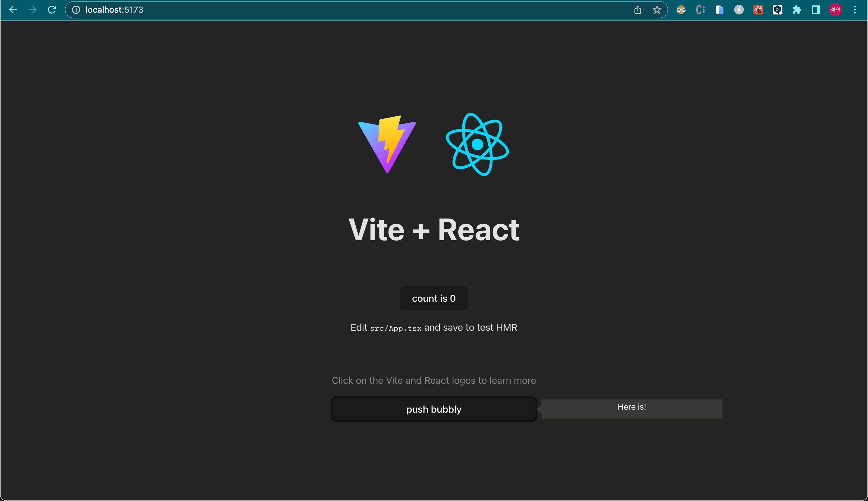Screen dimensions: 868x501
Task: Click the DeepL extension icon
Action: [777, 10]
